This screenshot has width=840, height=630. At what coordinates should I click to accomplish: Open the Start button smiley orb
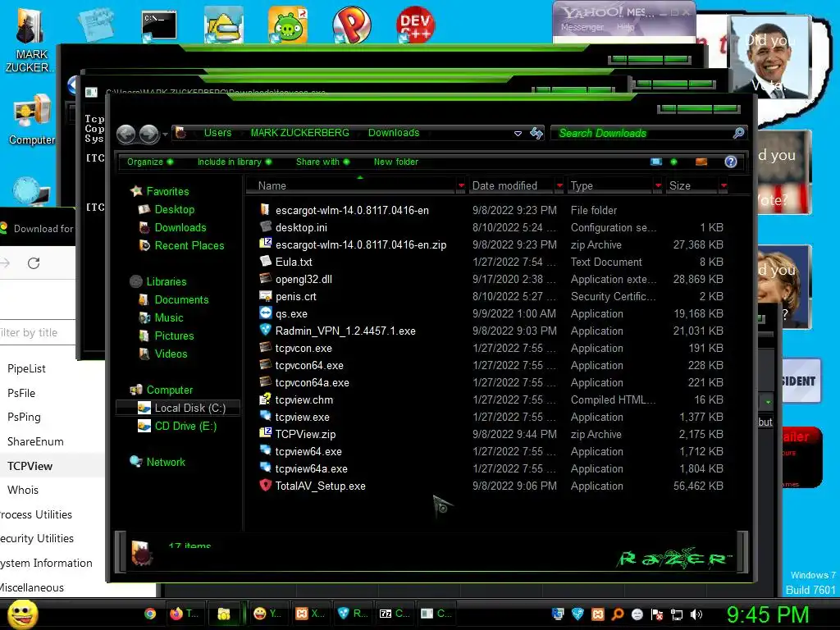23,614
